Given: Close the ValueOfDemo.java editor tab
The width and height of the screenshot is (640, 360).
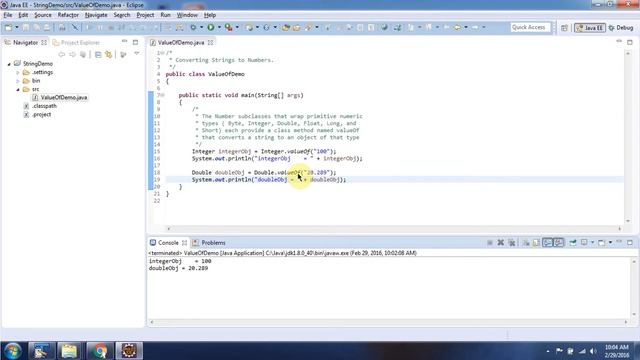Looking at the screenshot, I should (x=211, y=42).
